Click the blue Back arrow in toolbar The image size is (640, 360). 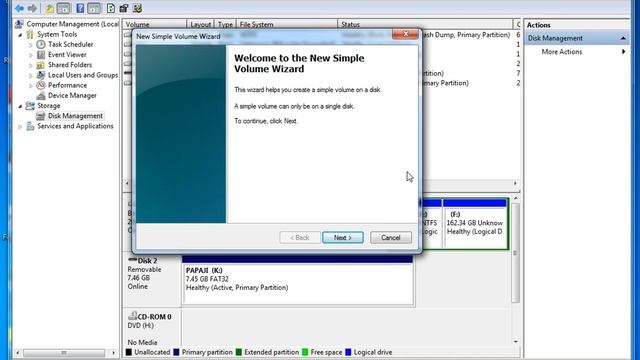coord(19,8)
